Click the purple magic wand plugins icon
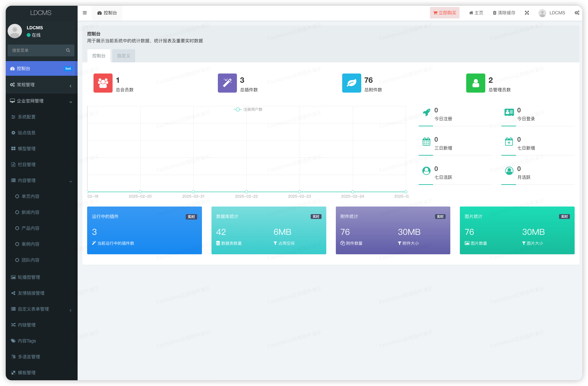Image resolution: width=588 pixels, height=386 pixels. point(227,83)
